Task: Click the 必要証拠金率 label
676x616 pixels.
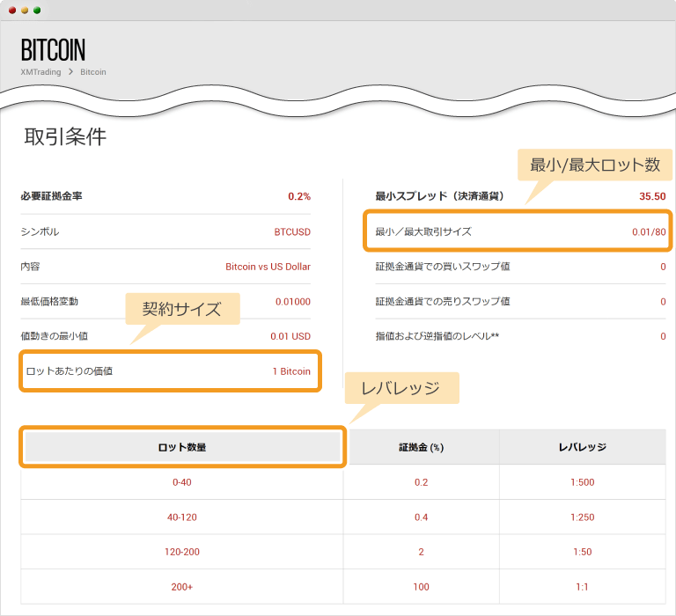Action: click(51, 196)
